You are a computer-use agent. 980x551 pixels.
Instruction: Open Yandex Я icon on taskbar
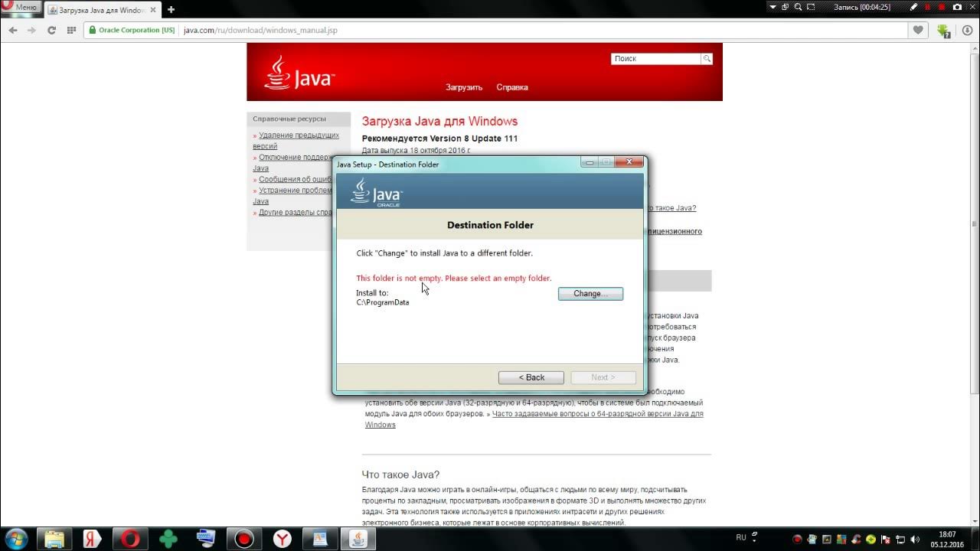(92, 539)
